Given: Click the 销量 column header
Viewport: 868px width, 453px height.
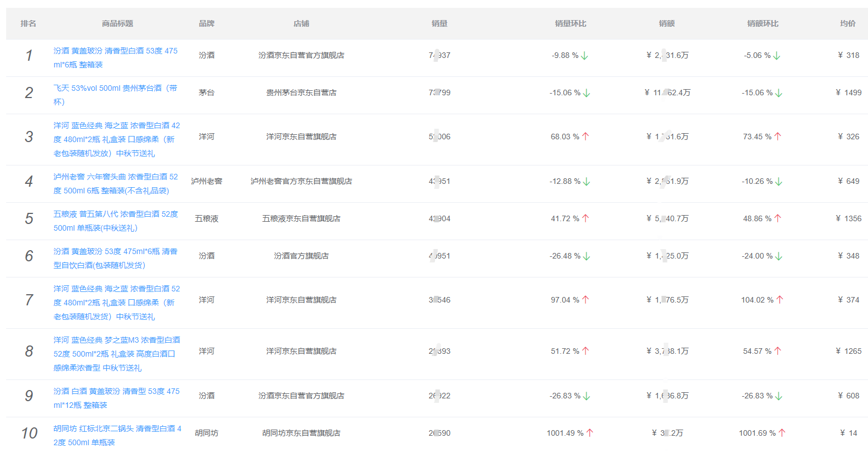Looking at the screenshot, I should click(x=440, y=23).
